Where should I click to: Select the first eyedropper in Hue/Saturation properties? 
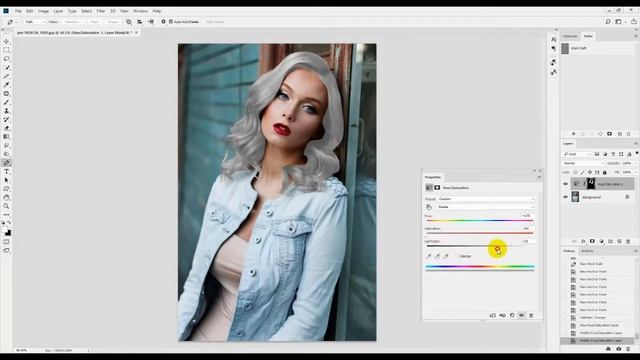coord(429,256)
